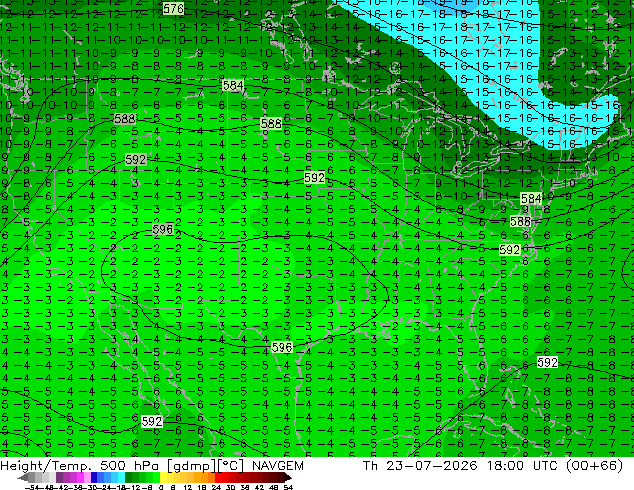The image size is (634, 490).
Task: Click the 596 label above the western ridge
Action: tap(163, 229)
